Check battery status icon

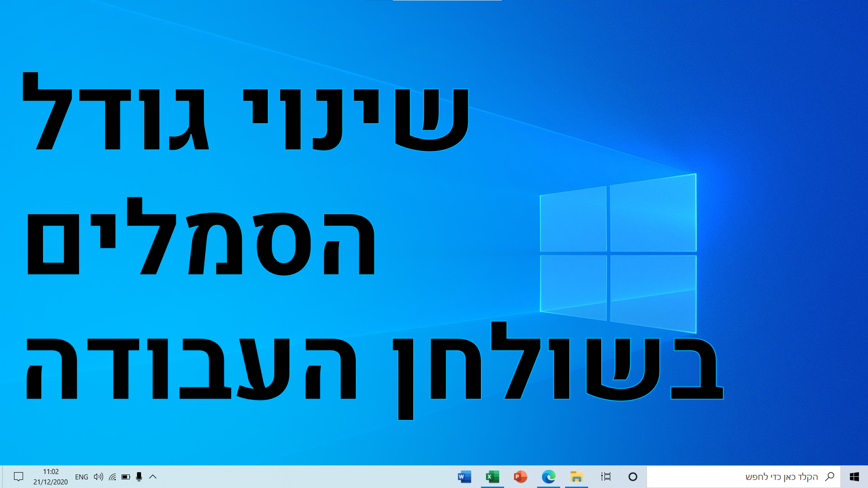click(126, 477)
